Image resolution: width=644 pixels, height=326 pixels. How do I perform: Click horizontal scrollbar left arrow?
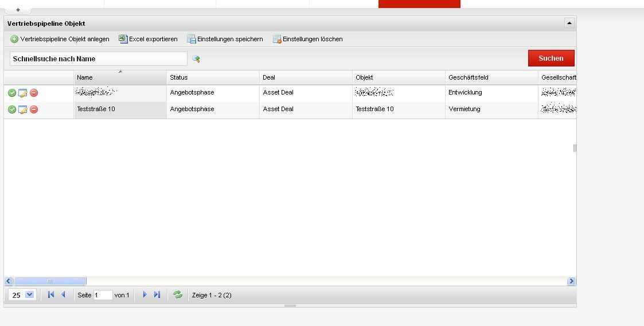[9, 281]
